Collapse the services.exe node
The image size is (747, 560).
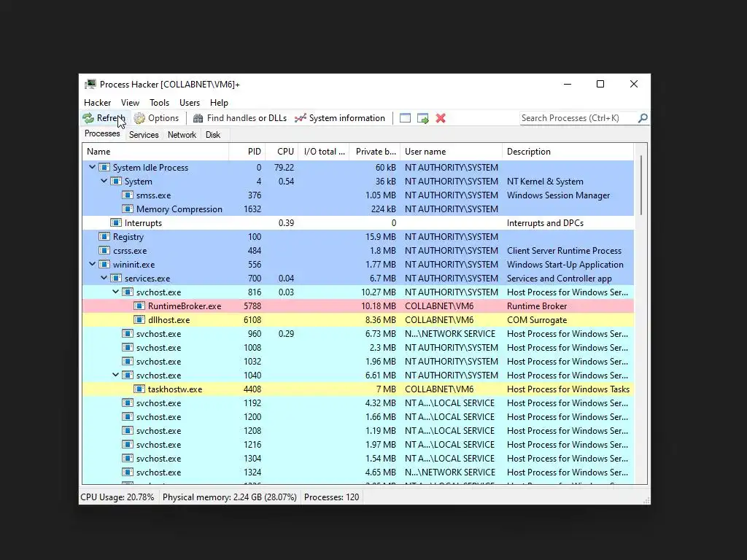click(x=104, y=278)
